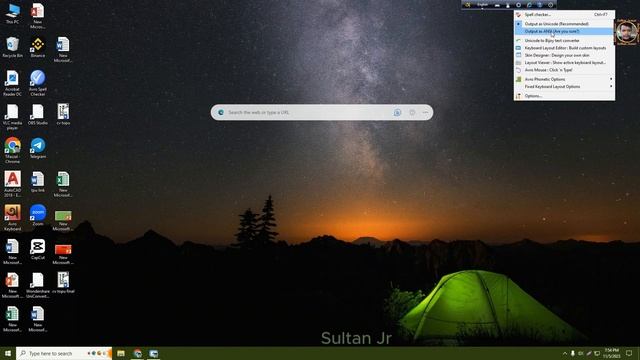Click the Avro Mouse icon on top bar
Screen dimensions: 640x360
point(508,5)
